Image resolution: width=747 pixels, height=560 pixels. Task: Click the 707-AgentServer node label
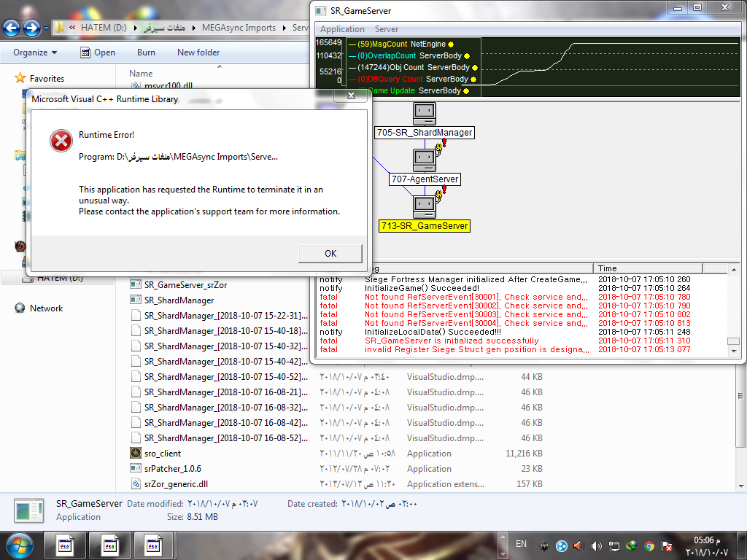[x=425, y=179]
